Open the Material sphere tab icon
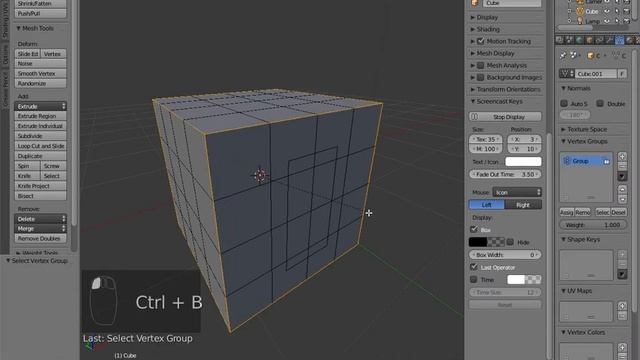The image size is (640, 360). 629,40
